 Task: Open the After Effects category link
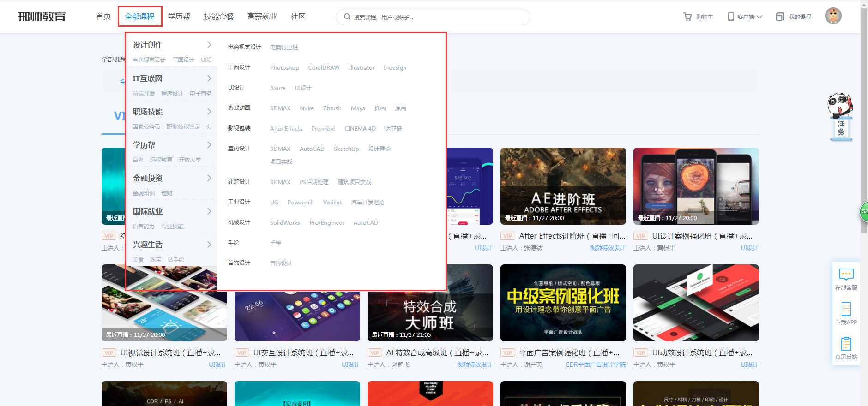(286, 129)
